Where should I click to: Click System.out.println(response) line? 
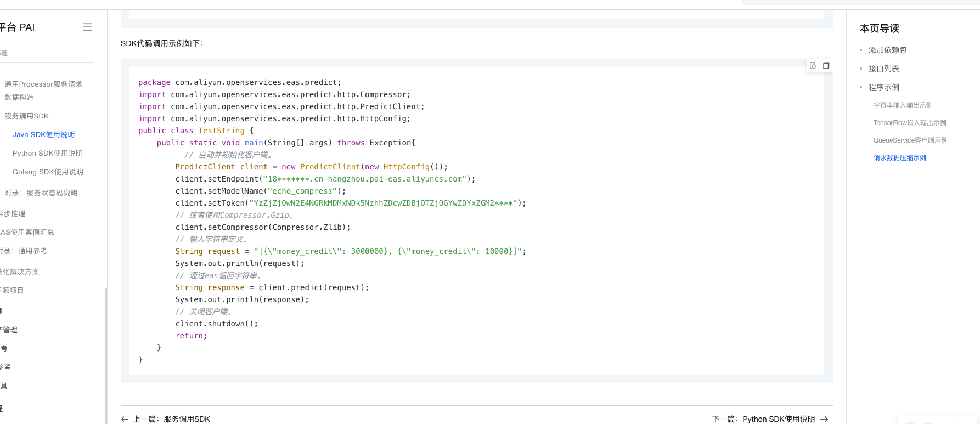[242, 299]
